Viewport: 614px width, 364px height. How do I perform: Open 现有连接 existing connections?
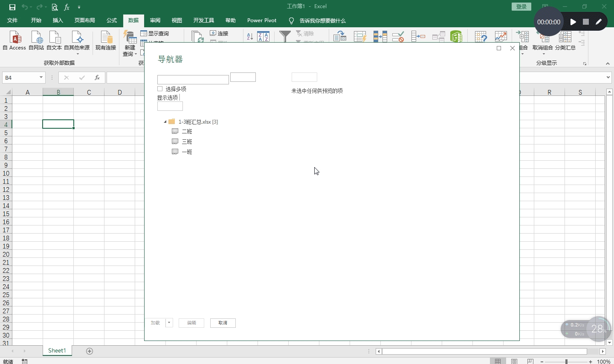click(x=106, y=40)
